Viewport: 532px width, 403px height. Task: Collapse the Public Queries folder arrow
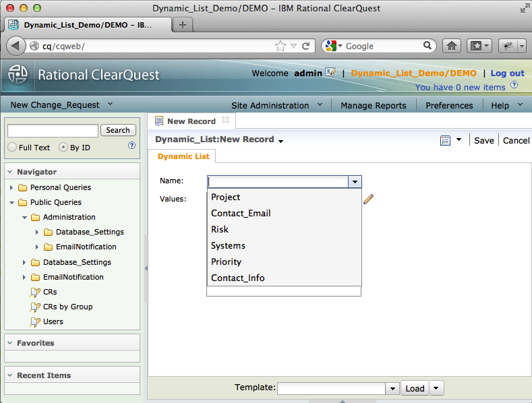pos(11,203)
